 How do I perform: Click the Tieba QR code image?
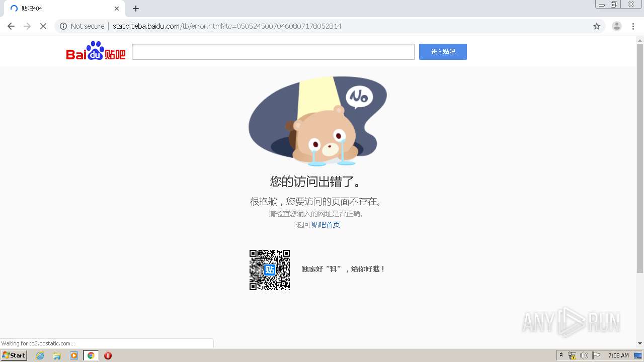click(x=270, y=270)
